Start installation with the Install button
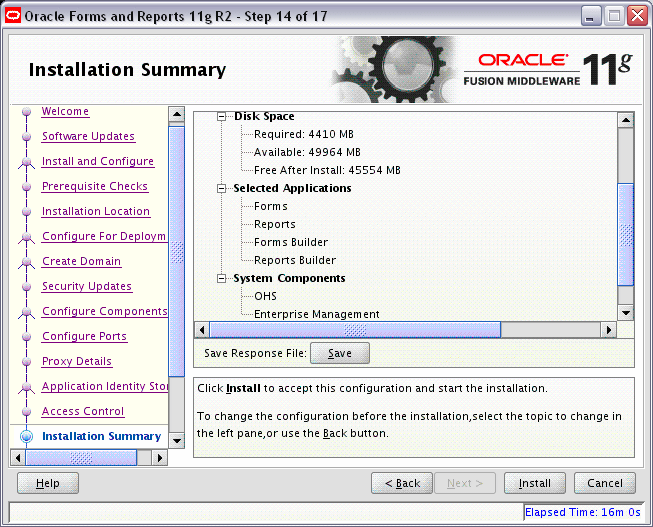653x527 pixels. coord(535,483)
